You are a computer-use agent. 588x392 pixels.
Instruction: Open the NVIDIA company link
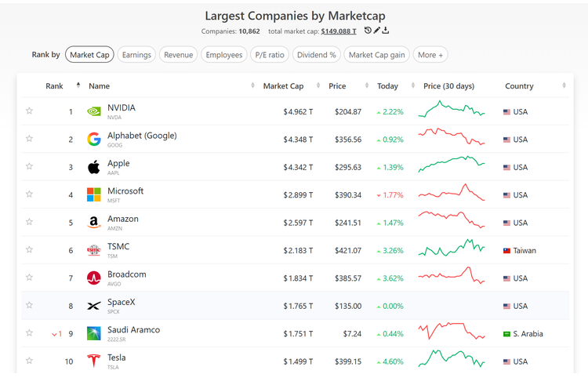[121, 107]
